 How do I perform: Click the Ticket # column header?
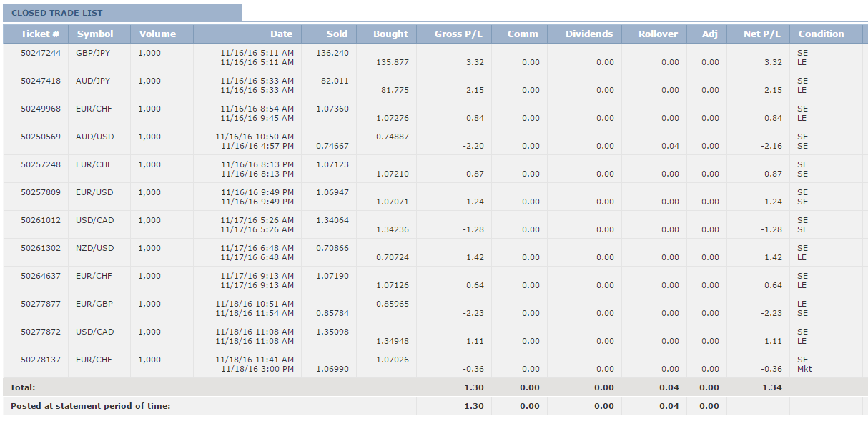pos(36,34)
